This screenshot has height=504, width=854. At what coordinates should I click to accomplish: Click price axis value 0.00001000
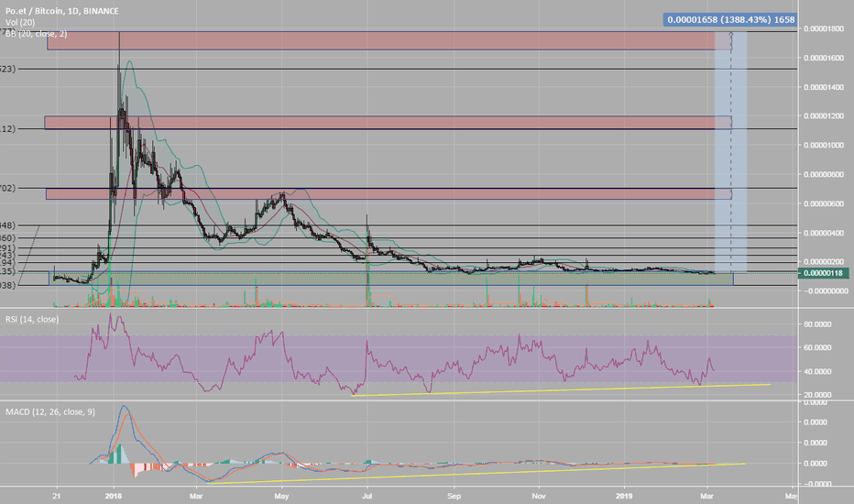[824, 145]
